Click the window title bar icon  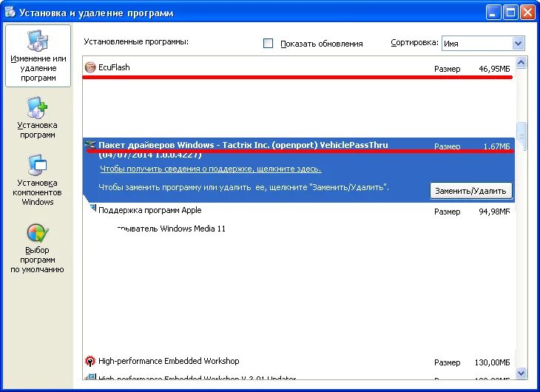tap(10, 13)
